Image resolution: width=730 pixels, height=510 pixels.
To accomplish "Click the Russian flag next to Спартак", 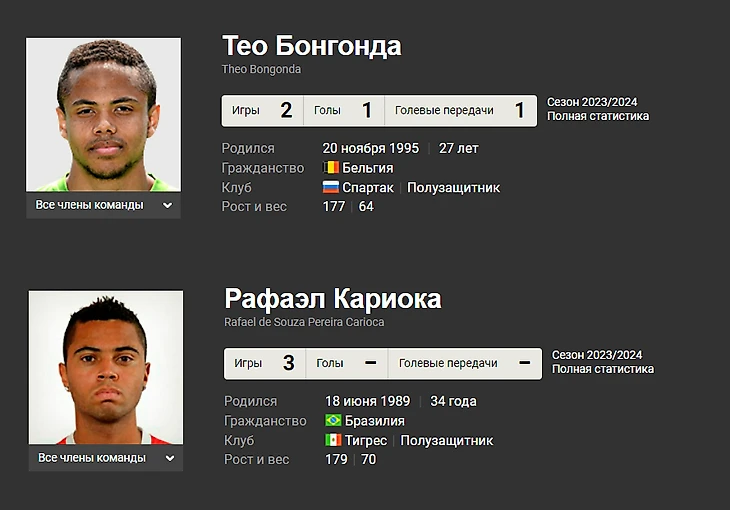I will (331, 187).
